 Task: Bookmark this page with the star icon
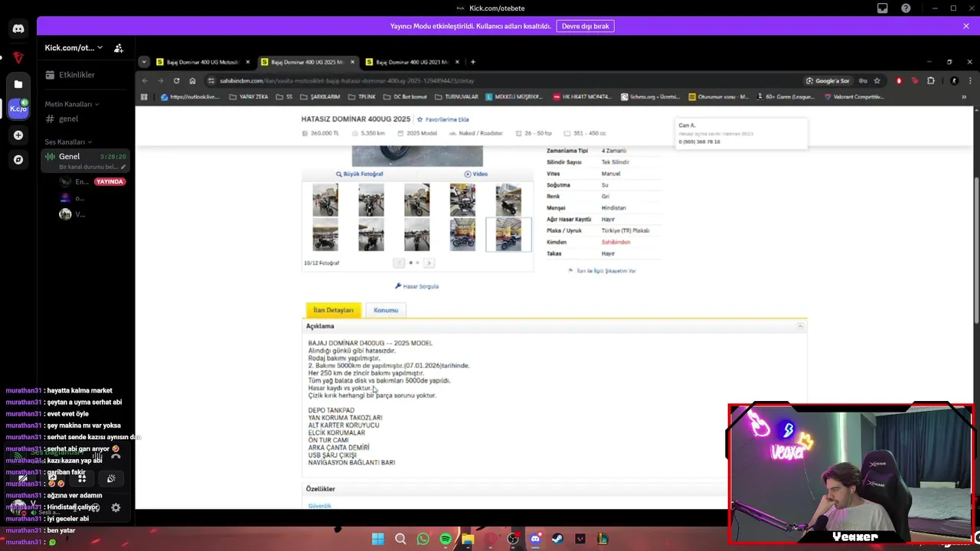877,80
